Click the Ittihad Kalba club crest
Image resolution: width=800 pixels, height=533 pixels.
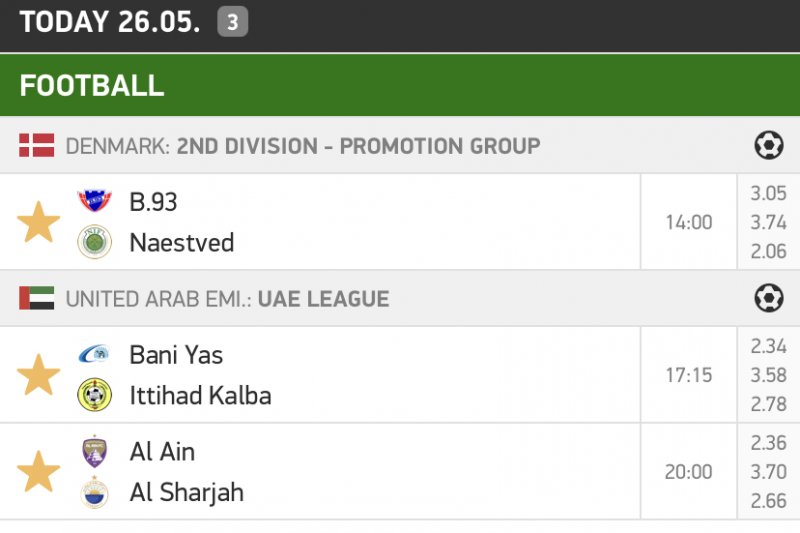click(94, 396)
